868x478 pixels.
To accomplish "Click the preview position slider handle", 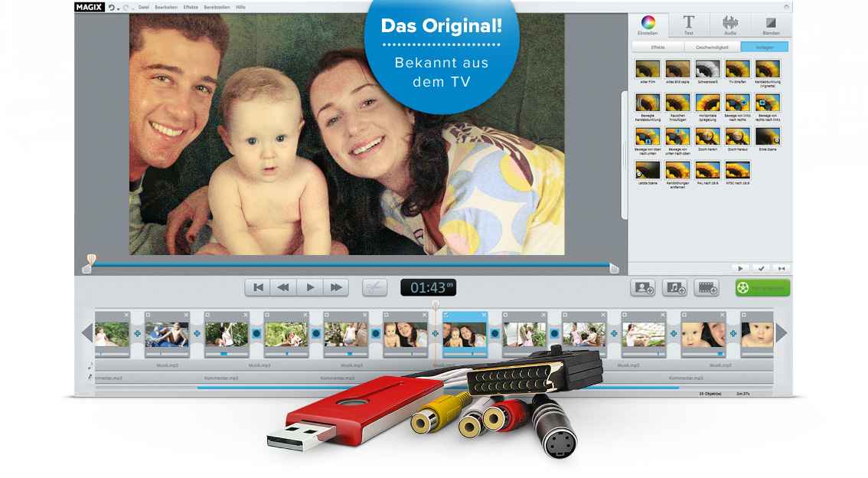I will click(91, 260).
